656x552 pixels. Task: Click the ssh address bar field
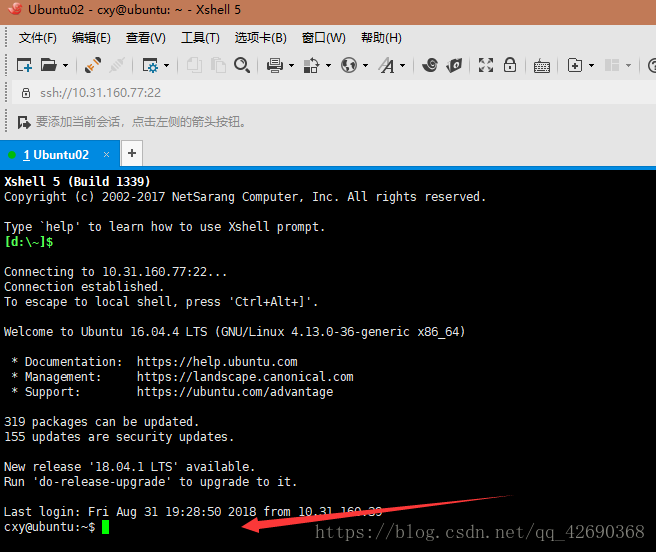(x=335, y=92)
